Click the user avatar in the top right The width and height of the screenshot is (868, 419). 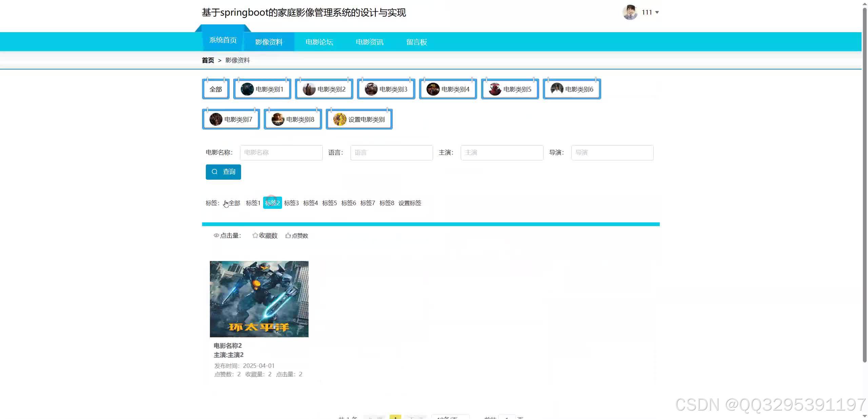pyautogui.click(x=630, y=12)
